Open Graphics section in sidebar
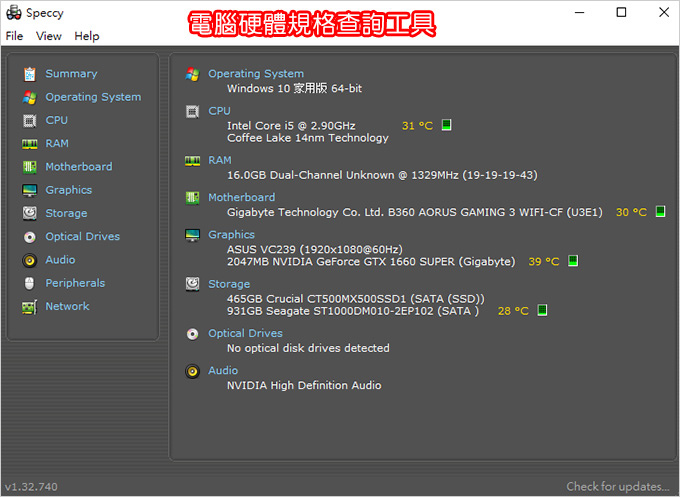Image resolution: width=680 pixels, height=497 pixels. [69, 190]
